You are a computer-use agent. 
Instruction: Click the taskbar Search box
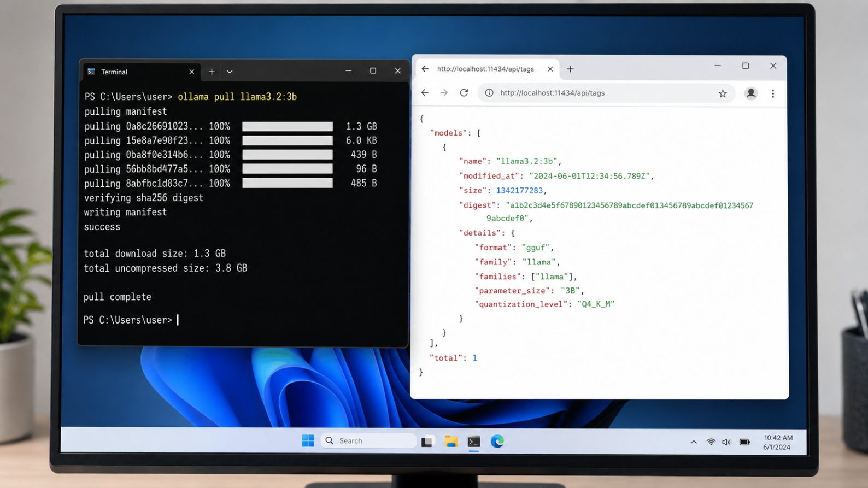click(x=368, y=441)
